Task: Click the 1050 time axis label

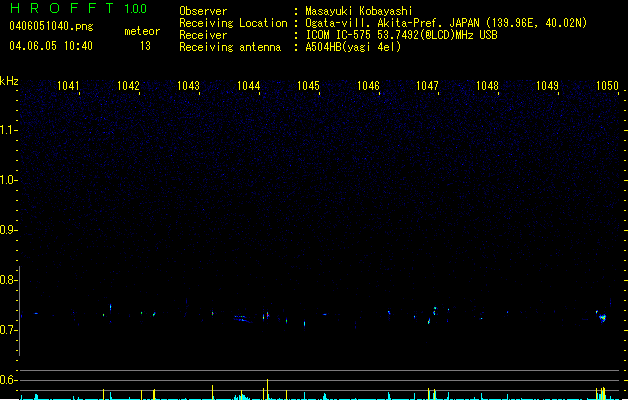Action: [x=607, y=86]
